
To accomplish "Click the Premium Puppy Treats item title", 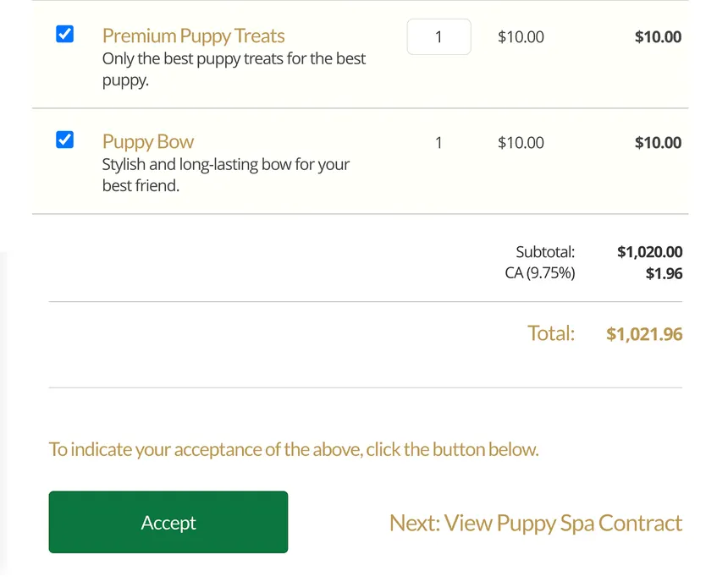I will [x=193, y=36].
